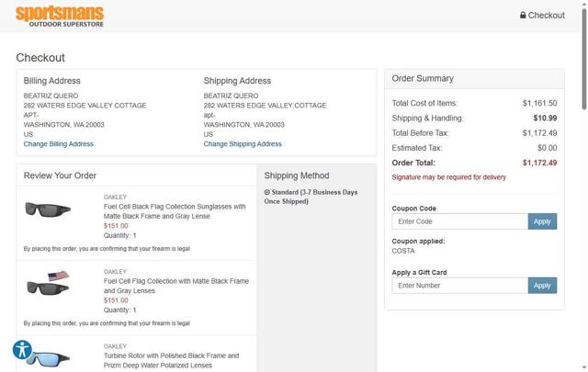Screen dimensions: 588x372
Task: Click the Review Your Order heading
Action: [60, 175]
